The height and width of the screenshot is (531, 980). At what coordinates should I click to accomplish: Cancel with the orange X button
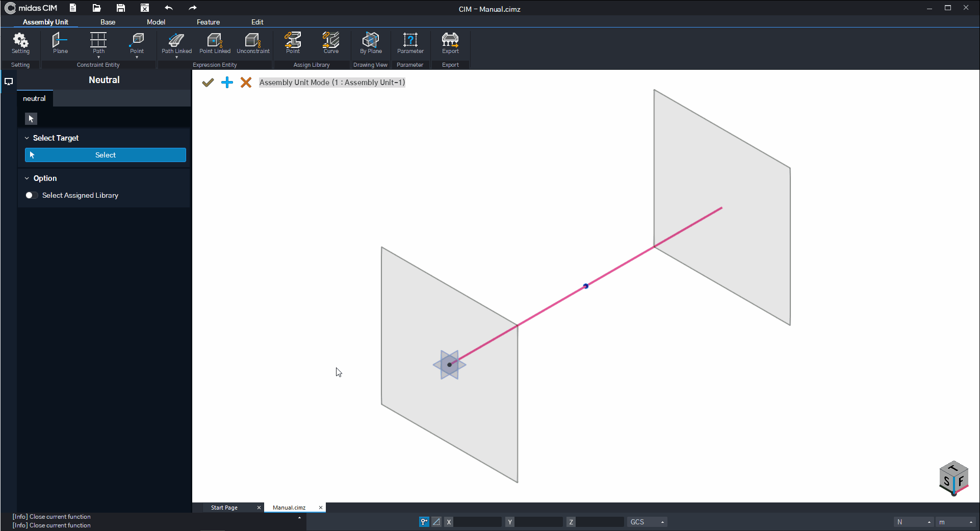246,83
